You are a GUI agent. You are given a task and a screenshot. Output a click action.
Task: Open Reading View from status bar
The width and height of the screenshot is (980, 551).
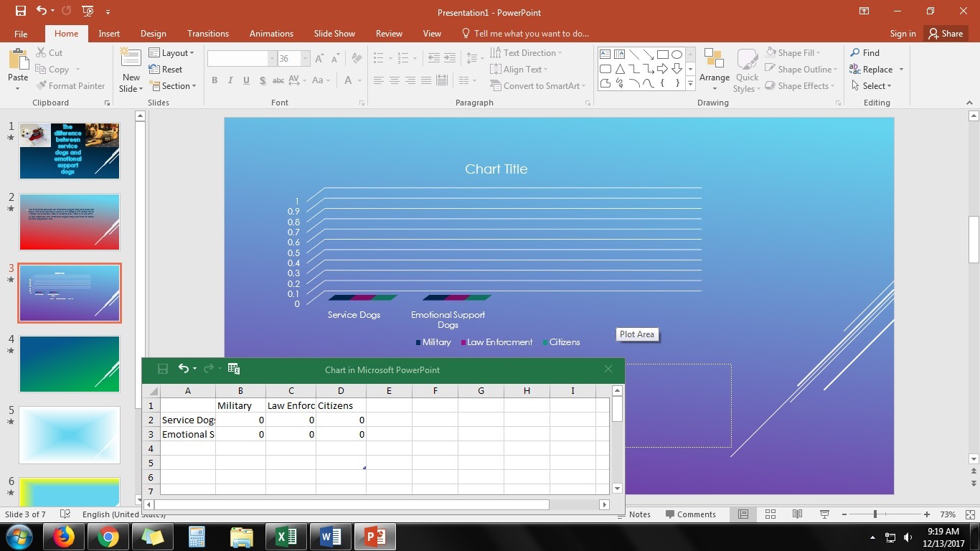797,514
